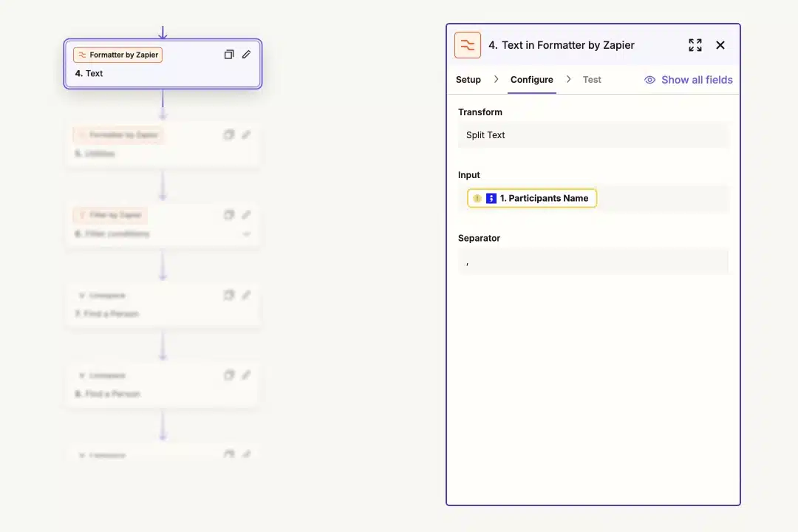Expand the editor panel to fullscreen
Screen dimensions: 798x532
[x=695, y=45]
